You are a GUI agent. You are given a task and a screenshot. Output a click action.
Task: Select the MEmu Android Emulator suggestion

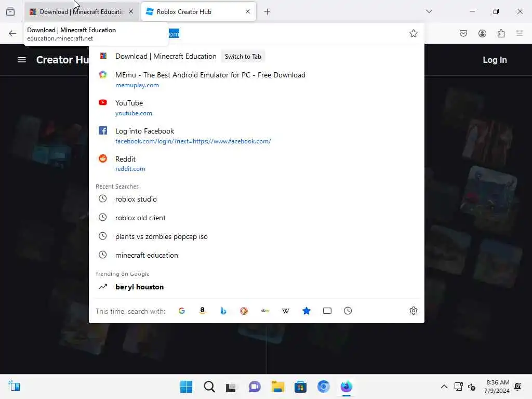click(257, 79)
